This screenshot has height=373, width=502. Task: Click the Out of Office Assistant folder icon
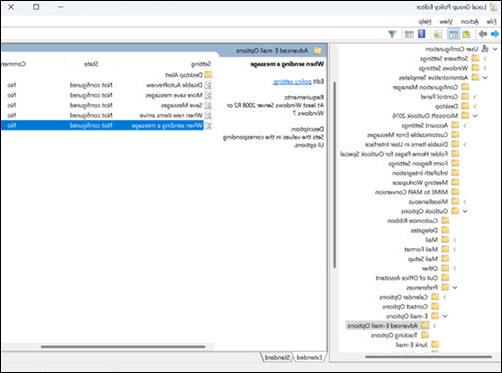click(445, 277)
